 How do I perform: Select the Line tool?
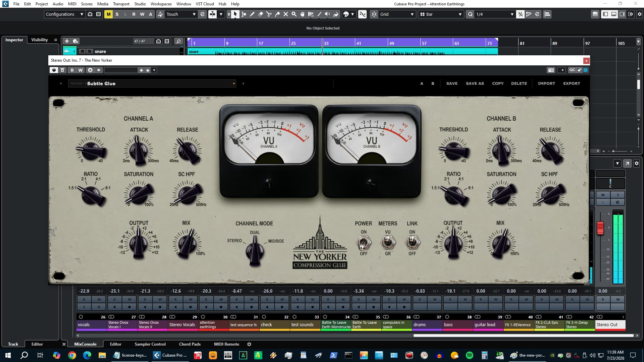pyautogui.click(x=319, y=14)
